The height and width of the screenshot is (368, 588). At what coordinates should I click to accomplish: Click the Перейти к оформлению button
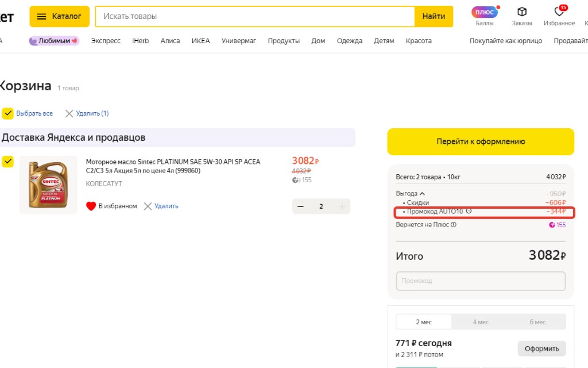point(481,141)
